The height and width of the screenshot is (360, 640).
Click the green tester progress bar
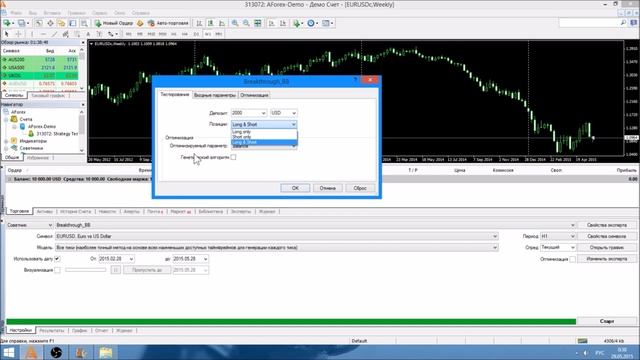(291, 322)
